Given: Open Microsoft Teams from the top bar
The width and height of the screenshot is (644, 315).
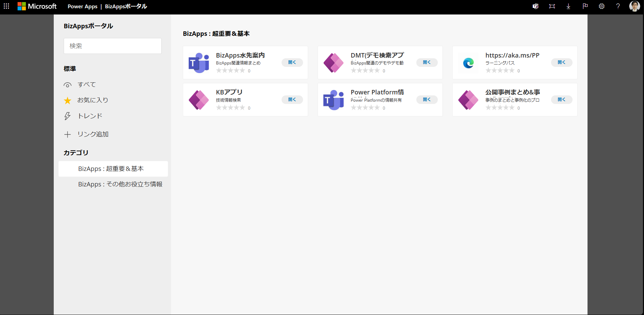Looking at the screenshot, I should [535, 6].
